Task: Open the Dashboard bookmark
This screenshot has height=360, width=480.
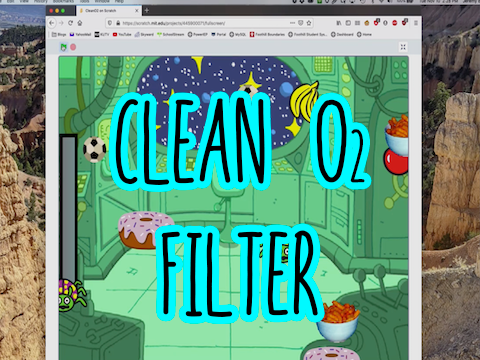Action: click(x=342, y=34)
